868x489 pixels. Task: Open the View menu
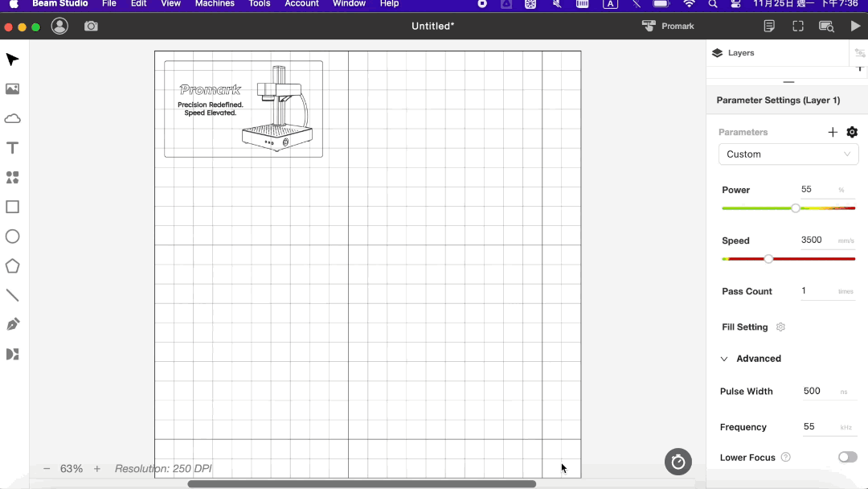click(170, 4)
